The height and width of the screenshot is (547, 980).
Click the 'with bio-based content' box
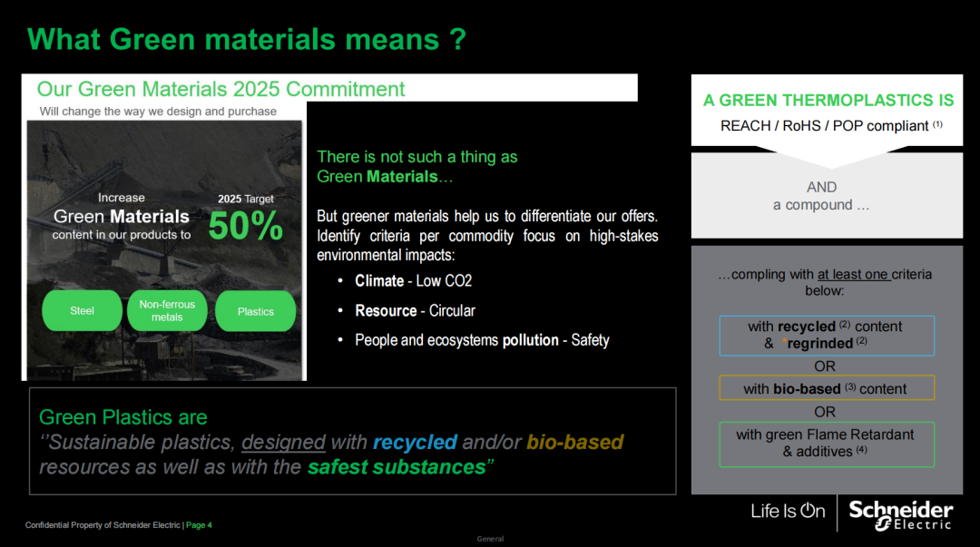click(x=826, y=388)
